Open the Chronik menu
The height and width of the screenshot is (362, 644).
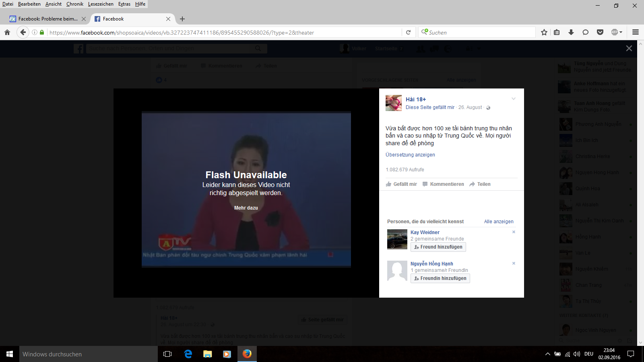pos(75,4)
